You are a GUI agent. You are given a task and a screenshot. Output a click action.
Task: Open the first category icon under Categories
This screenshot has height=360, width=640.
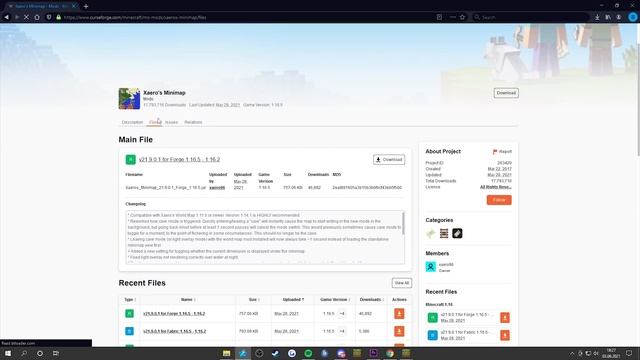click(x=431, y=233)
